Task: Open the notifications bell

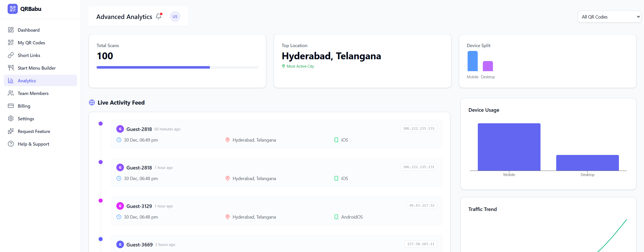Action: [x=159, y=16]
